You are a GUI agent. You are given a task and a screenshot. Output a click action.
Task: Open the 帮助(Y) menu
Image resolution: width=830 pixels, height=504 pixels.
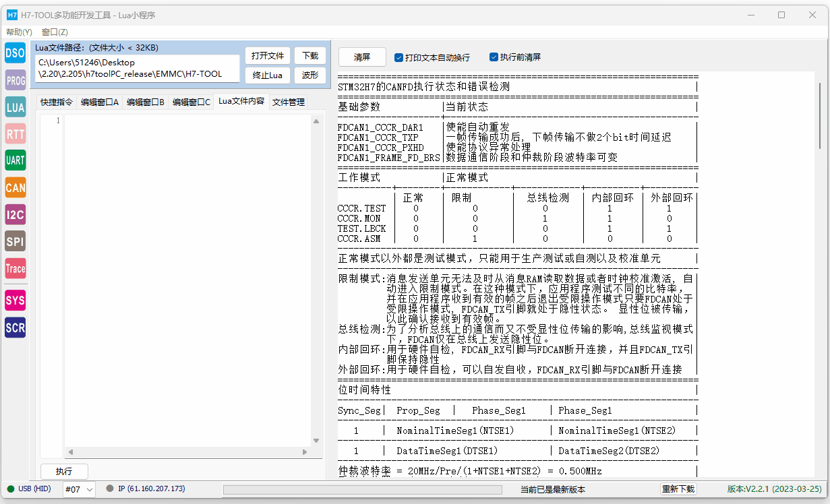(19, 32)
